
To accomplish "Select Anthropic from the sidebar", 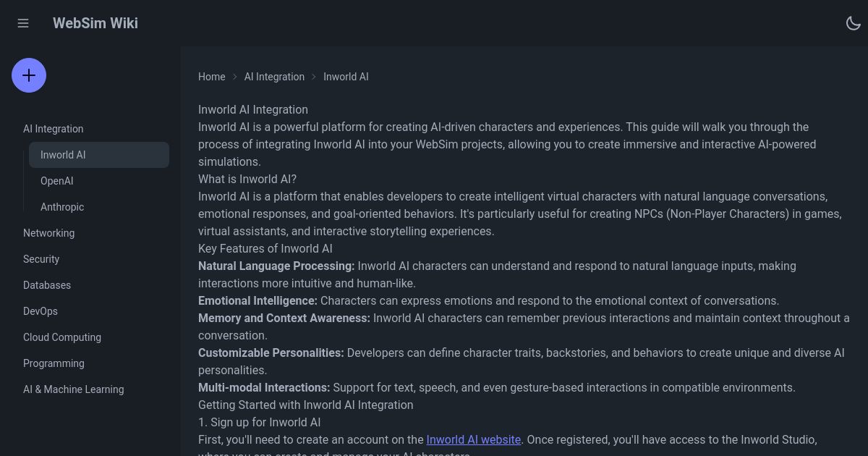I will (62, 207).
